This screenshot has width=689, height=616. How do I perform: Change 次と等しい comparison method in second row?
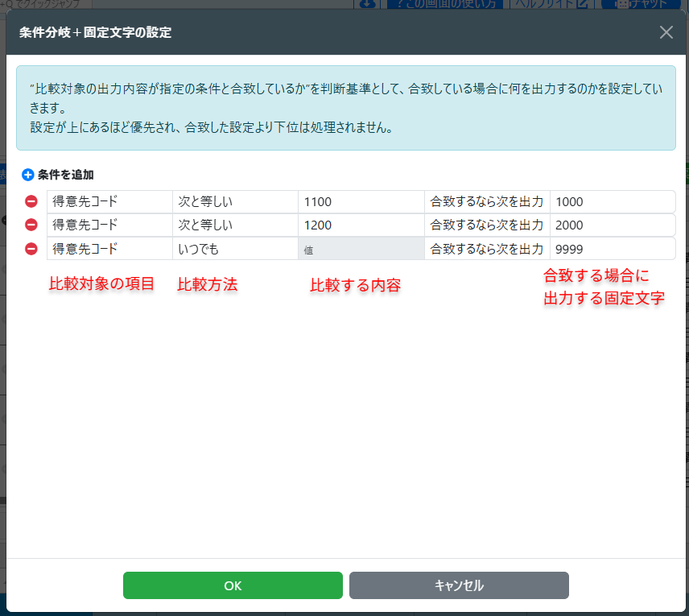coord(235,225)
